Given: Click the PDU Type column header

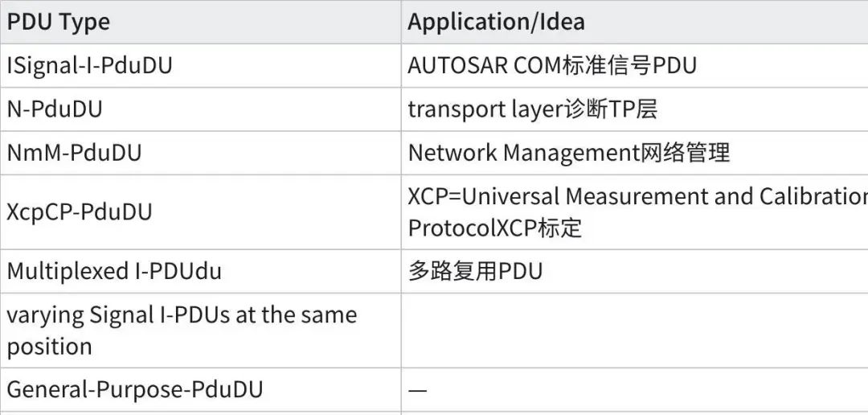Looking at the screenshot, I should pyautogui.click(x=58, y=22).
